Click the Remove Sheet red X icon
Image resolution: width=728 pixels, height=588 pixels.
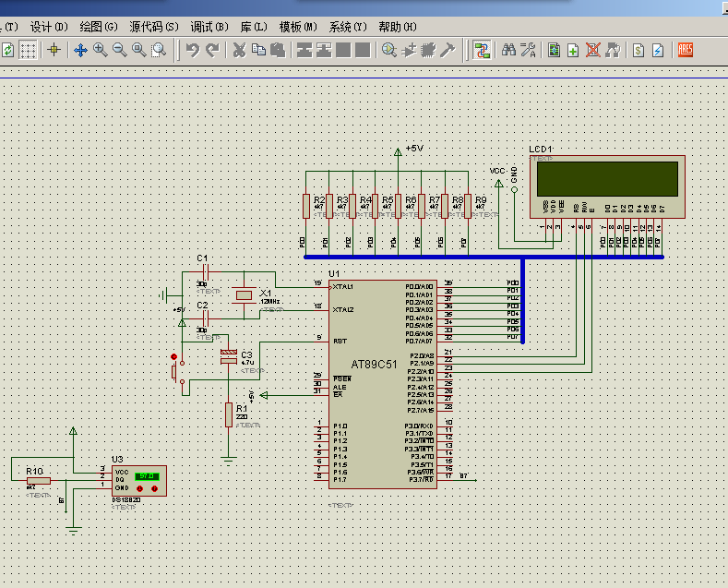[x=593, y=50]
